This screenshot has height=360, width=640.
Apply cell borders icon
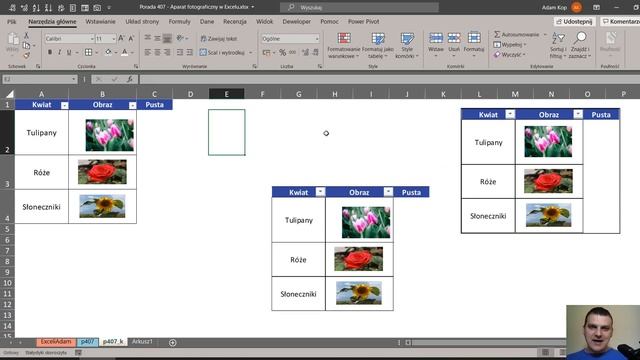[x=88, y=52]
